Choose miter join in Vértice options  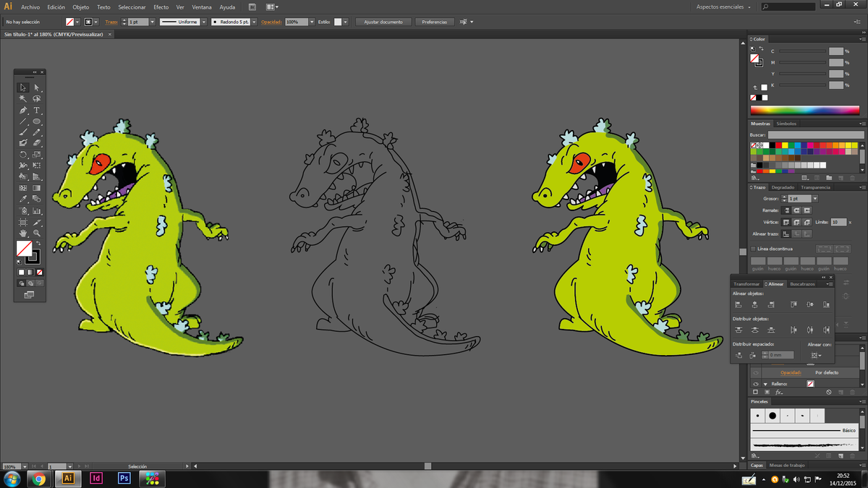coord(787,222)
